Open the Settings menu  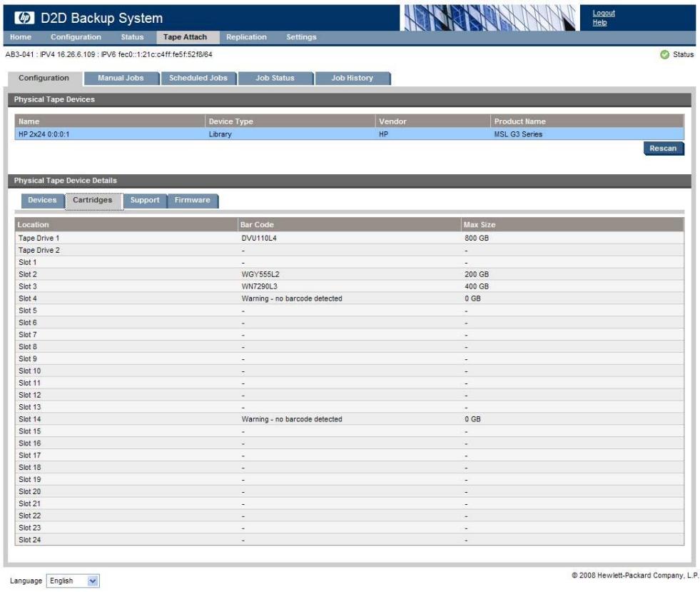[x=301, y=37]
